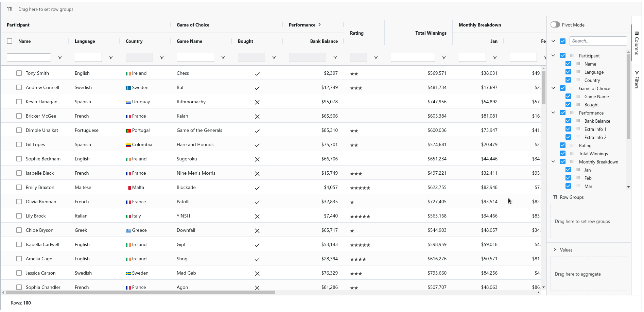Screen dimensions: 644x312
Task: Sort by the Country column header
Action: tap(134, 41)
